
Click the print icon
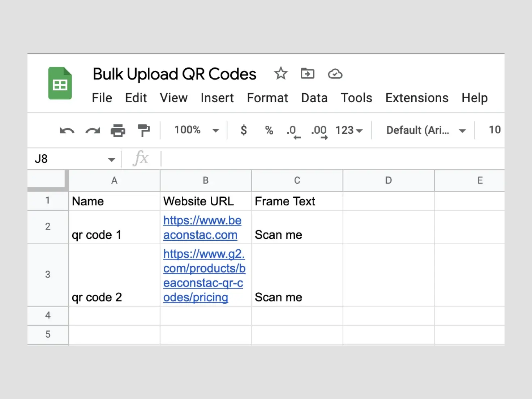pos(118,130)
